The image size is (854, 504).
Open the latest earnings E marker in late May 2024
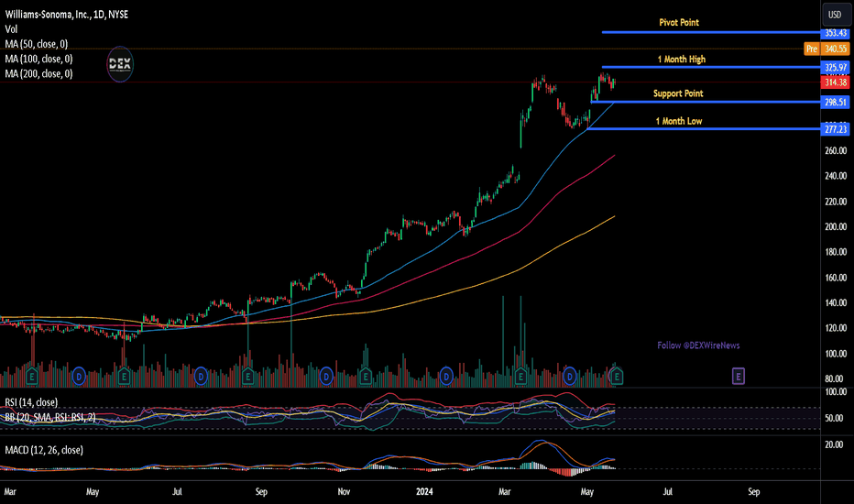tap(617, 376)
